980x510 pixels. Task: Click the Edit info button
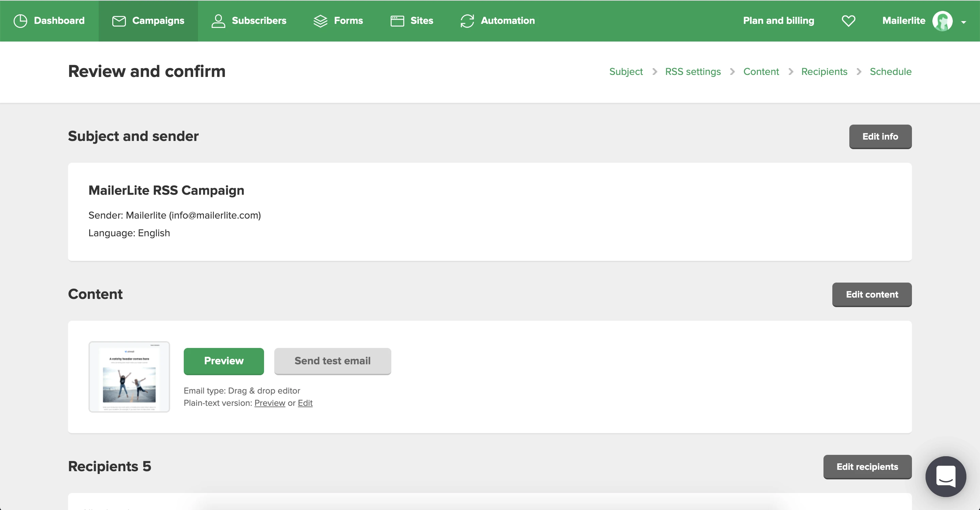click(x=880, y=136)
